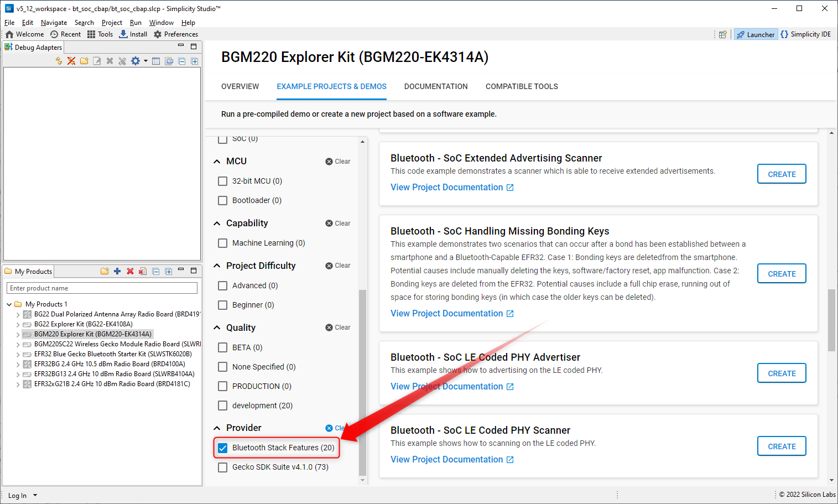The width and height of the screenshot is (838, 504).
Task: Collapse the My Products 1 folder
Action: pos(9,304)
